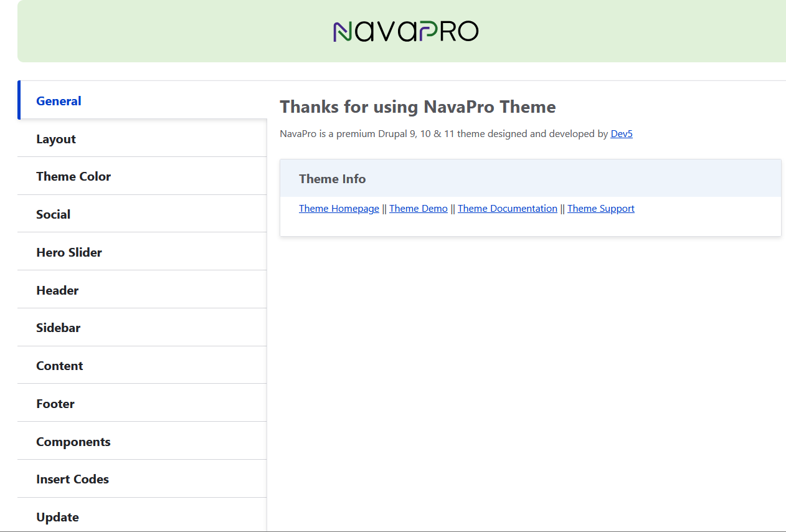786x532 pixels.
Task: Open the Sidebar settings tab
Action: (x=58, y=328)
